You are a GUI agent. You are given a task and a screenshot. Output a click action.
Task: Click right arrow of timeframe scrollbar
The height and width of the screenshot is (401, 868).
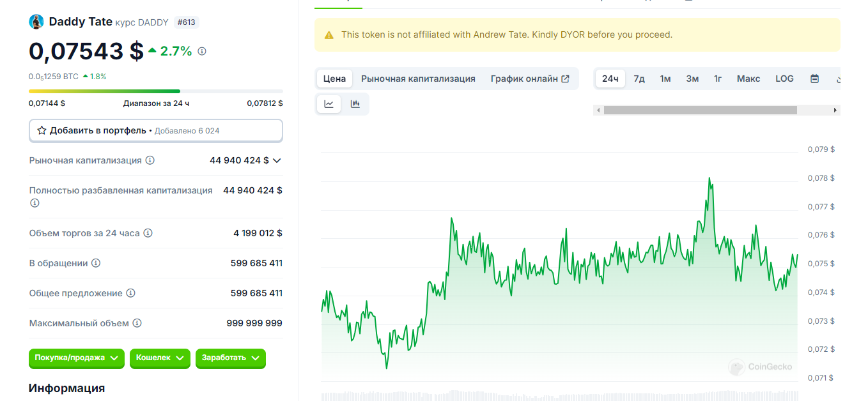[835, 110]
